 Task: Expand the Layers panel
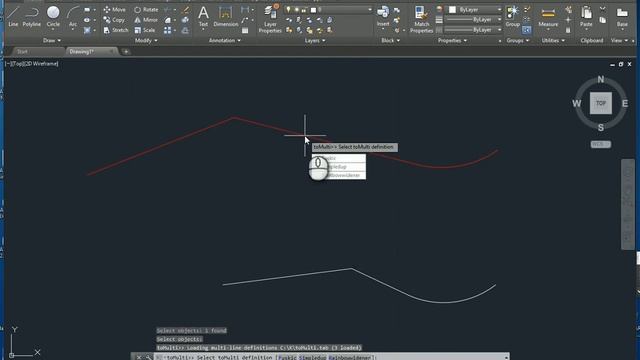[315, 40]
